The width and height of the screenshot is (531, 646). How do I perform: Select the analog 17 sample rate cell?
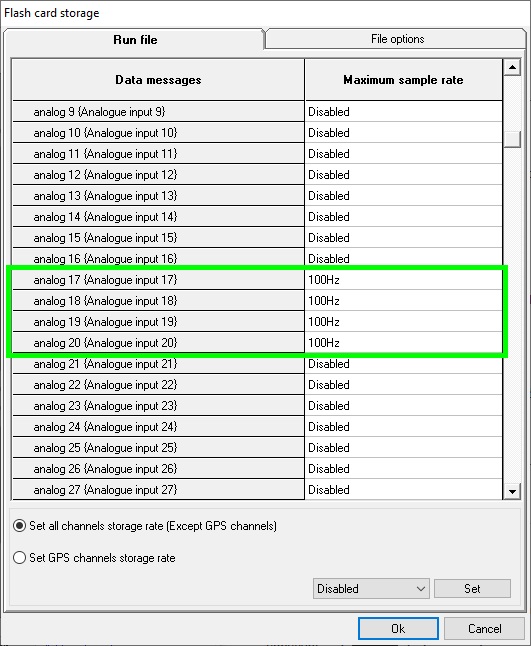point(403,280)
